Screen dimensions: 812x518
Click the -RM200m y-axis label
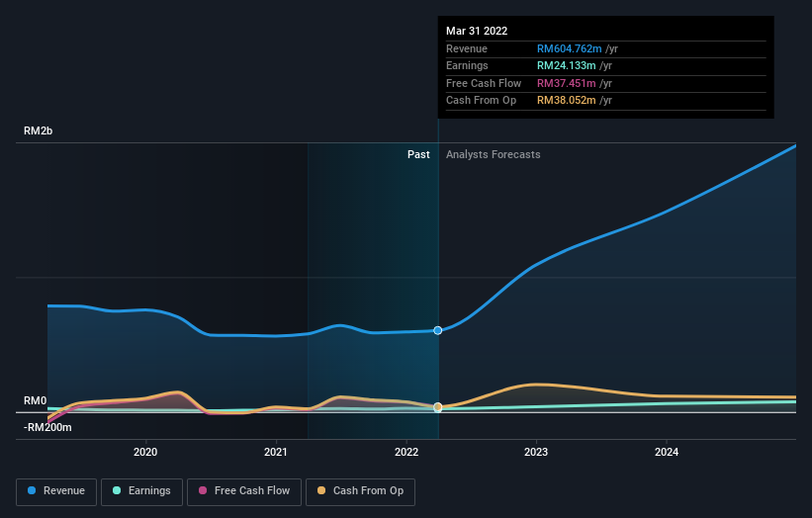click(47, 427)
